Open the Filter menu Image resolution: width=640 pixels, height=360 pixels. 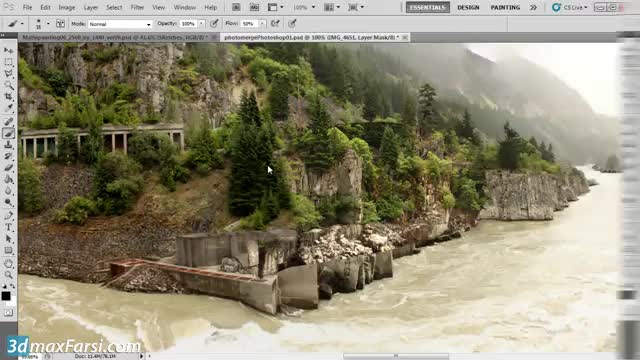(137, 7)
